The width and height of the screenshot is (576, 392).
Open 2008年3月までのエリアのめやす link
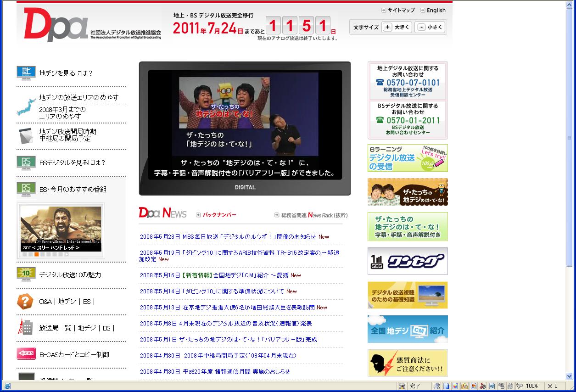(x=62, y=113)
